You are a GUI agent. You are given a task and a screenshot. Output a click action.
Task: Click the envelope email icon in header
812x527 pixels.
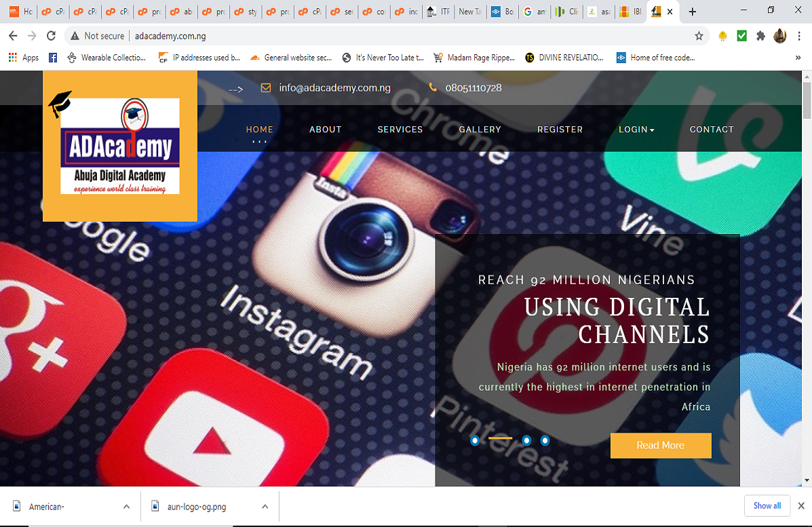(266, 88)
